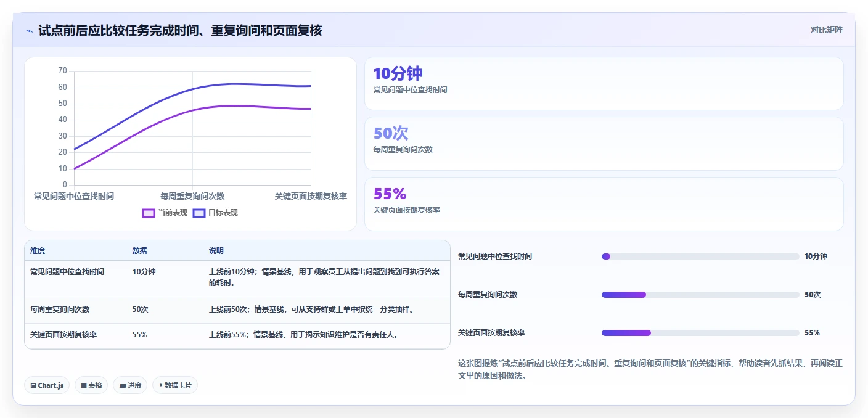Click the 10分钟 data card value
868x418 pixels.
coord(398,73)
